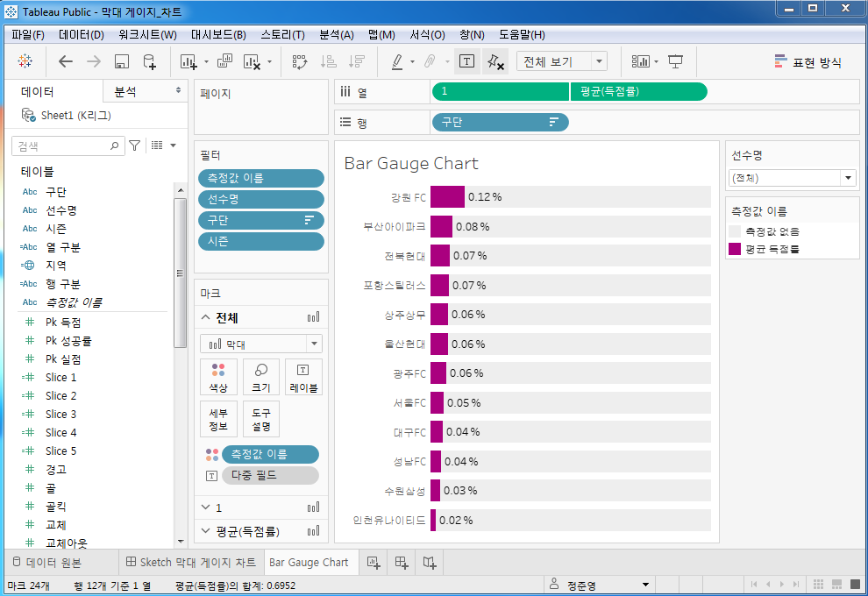Toggle the fix axes pin icon
The width and height of the screenshot is (868, 596).
tap(495, 61)
